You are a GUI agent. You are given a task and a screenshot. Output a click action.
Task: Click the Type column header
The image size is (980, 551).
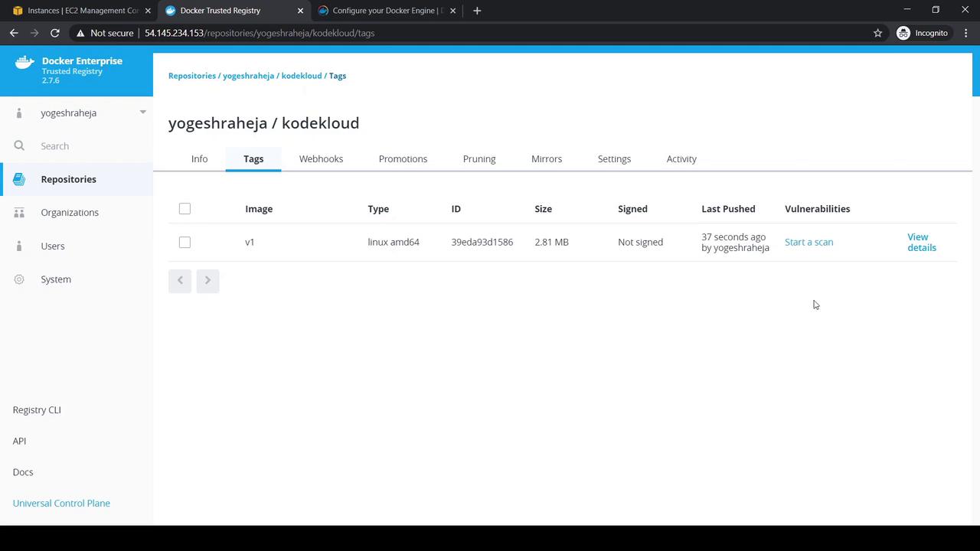(378, 209)
